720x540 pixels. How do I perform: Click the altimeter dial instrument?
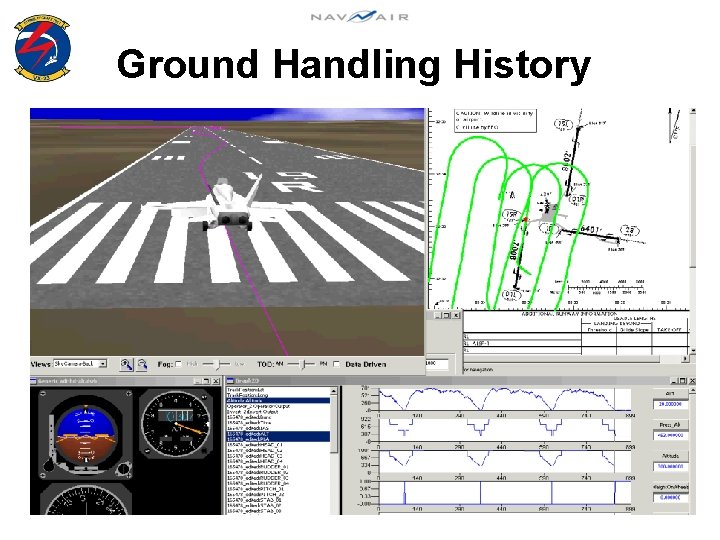tap(177, 424)
